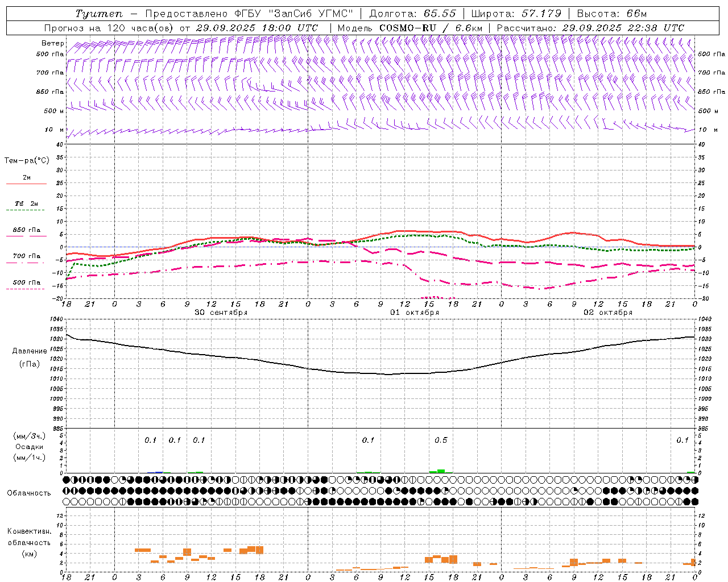Click the Давление panel label
Viewport: 728px width, 582px height.
pos(30,351)
